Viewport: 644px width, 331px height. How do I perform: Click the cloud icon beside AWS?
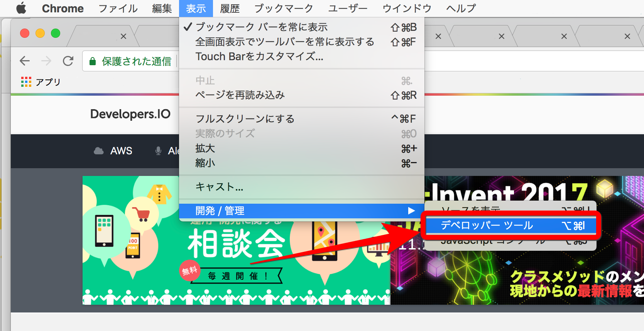[99, 151]
